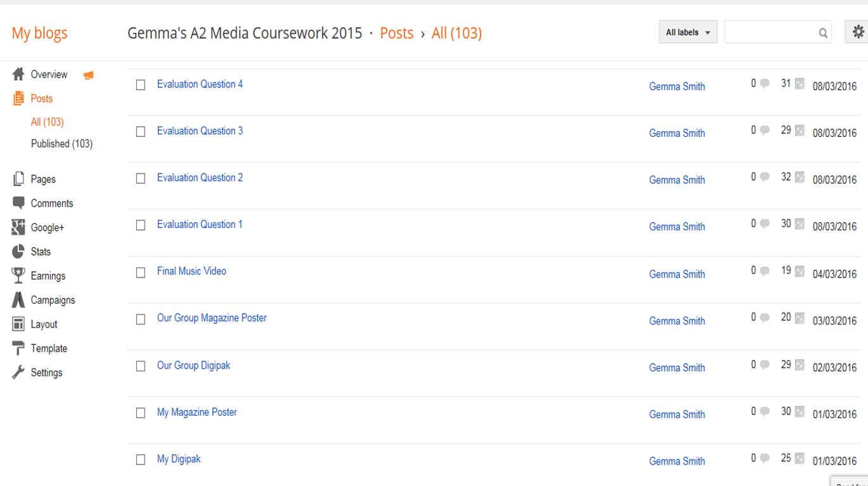Click the Settings wrench icon
The width and height of the screenshot is (868, 486).
pyautogui.click(x=18, y=373)
